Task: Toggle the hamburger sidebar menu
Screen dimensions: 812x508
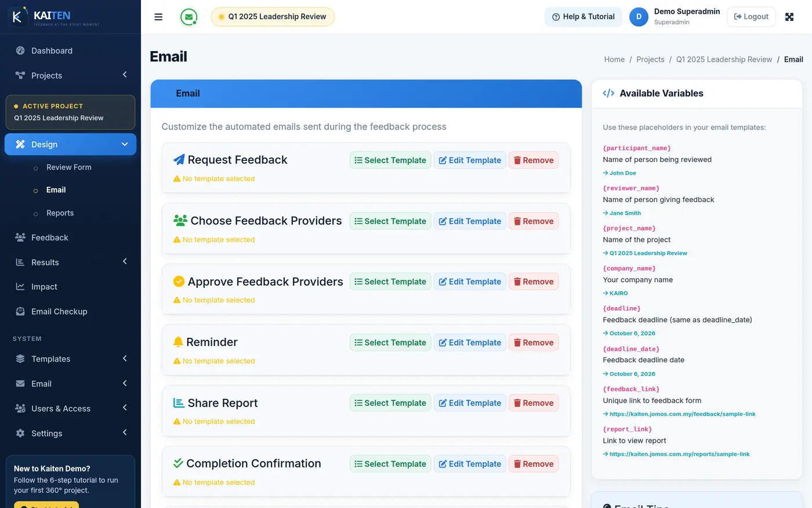Action: pyautogui.click(x=158, y=17)
